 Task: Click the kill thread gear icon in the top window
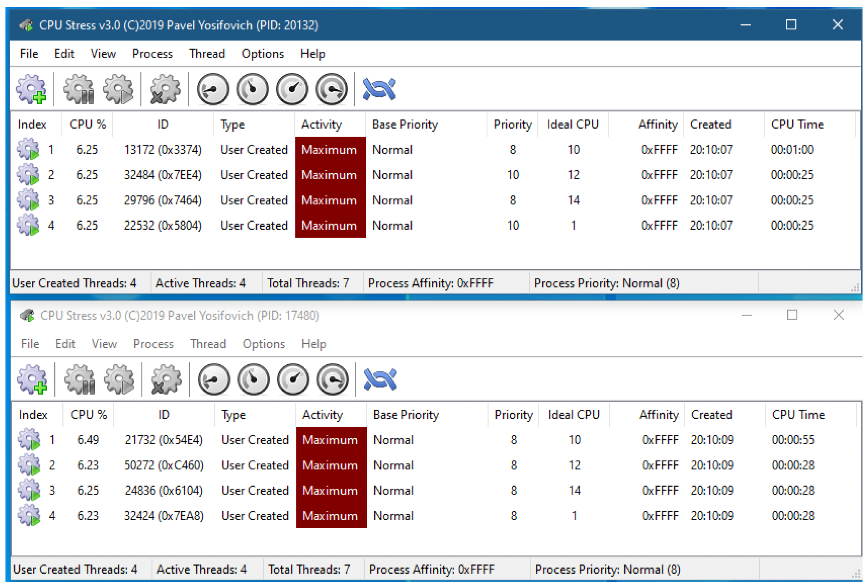165,89
